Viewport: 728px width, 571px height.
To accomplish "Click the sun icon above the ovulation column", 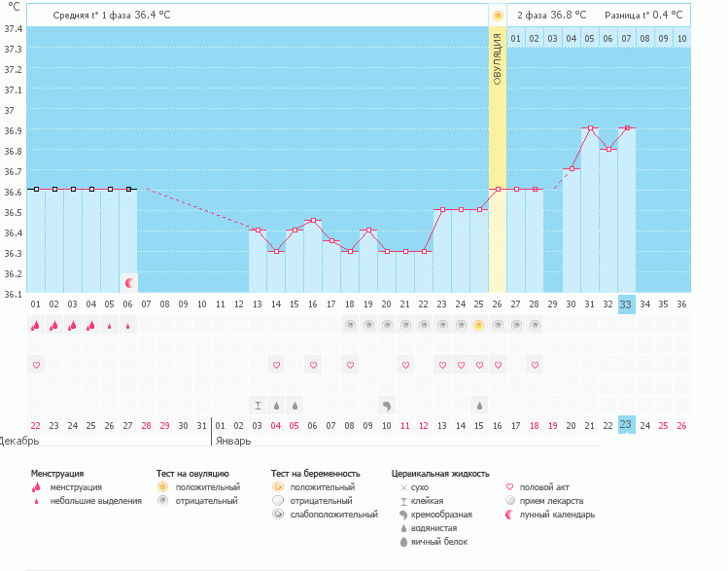I will point(498,16).
